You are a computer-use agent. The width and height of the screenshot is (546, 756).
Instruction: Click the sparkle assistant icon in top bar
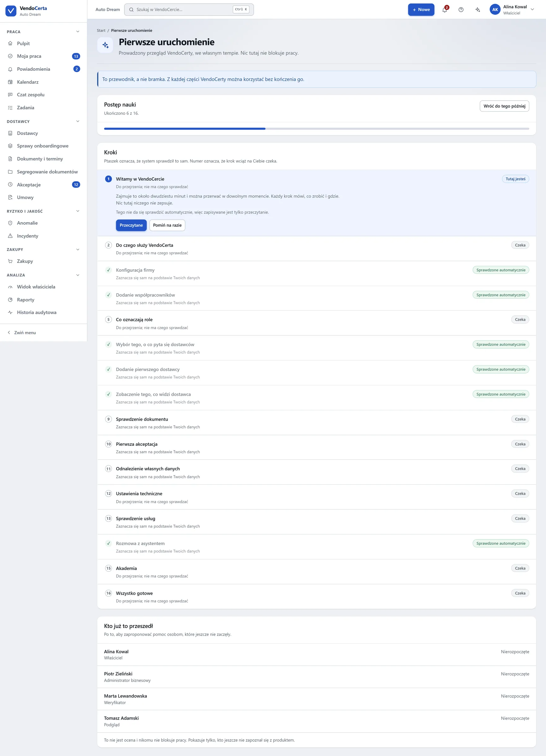(478, 10)
